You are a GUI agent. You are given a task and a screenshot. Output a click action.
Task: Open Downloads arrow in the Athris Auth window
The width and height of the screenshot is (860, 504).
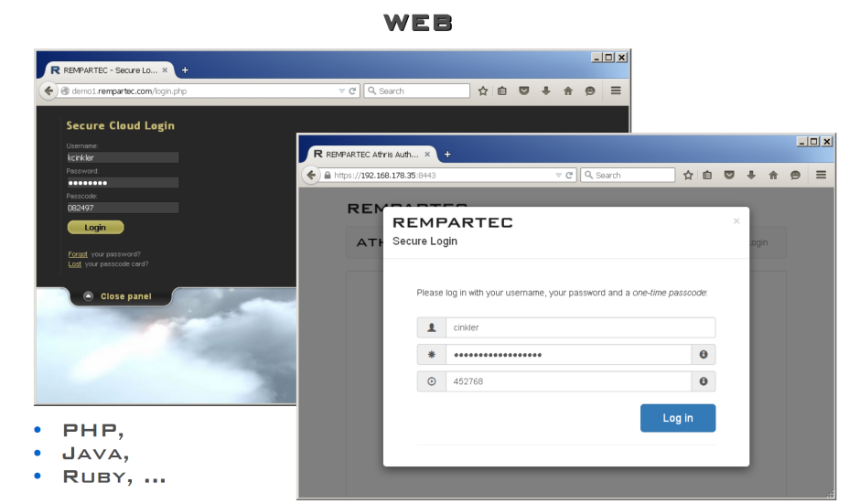pos(751,175)
